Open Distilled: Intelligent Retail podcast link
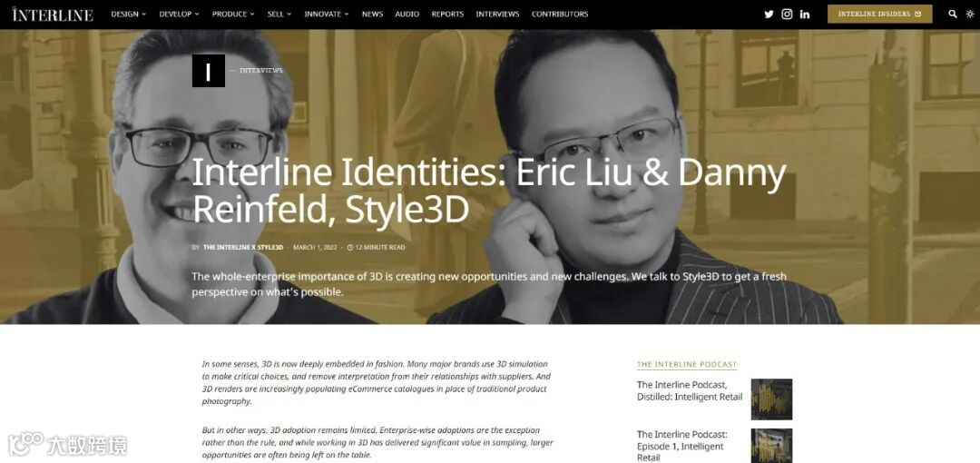980x463 pixels. coord(690,391)
